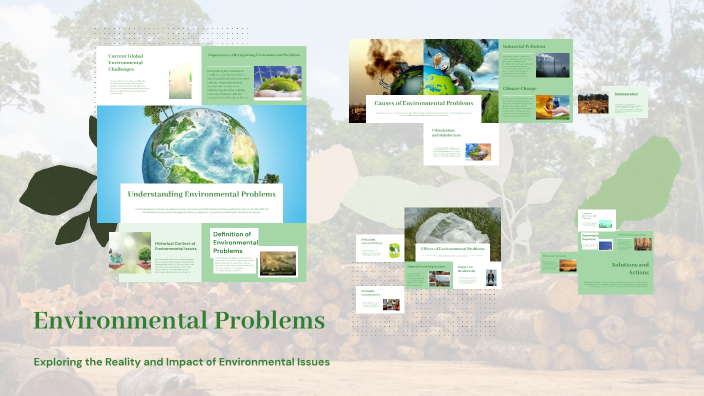Click the Industrial Pollution heading
Viewport: 704px width, 396px height.
[x=524, y=46]
